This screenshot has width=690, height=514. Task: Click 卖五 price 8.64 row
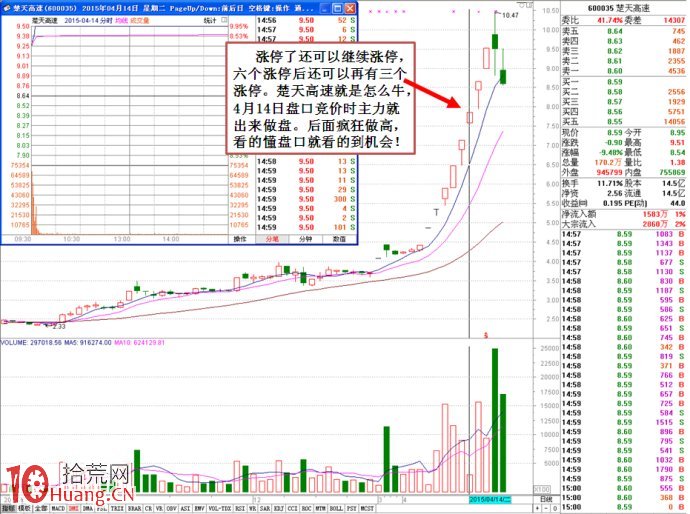click(624, 31)
